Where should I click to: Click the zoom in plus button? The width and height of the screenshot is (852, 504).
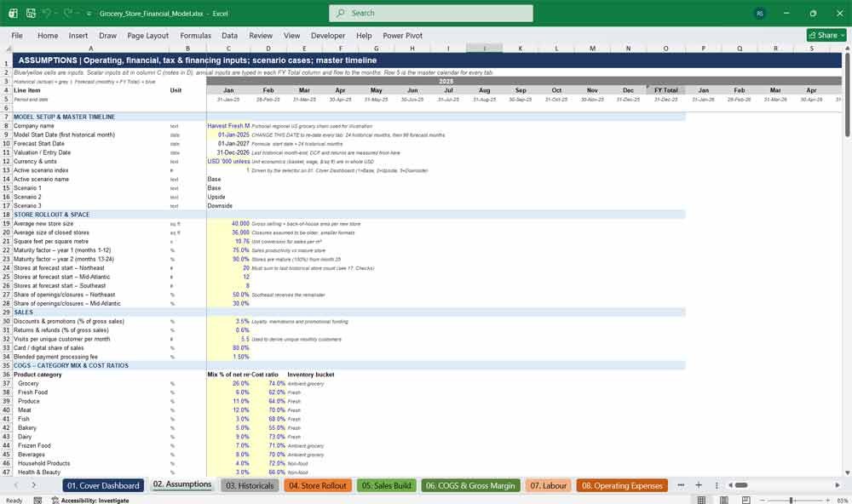coord(827,500)
